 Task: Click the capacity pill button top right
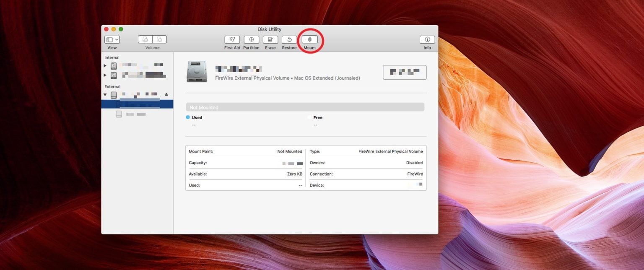[405, 72]
